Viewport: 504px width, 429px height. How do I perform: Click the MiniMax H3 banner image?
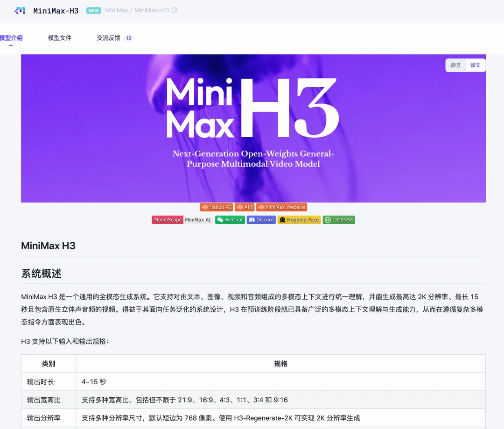[253, 128]
